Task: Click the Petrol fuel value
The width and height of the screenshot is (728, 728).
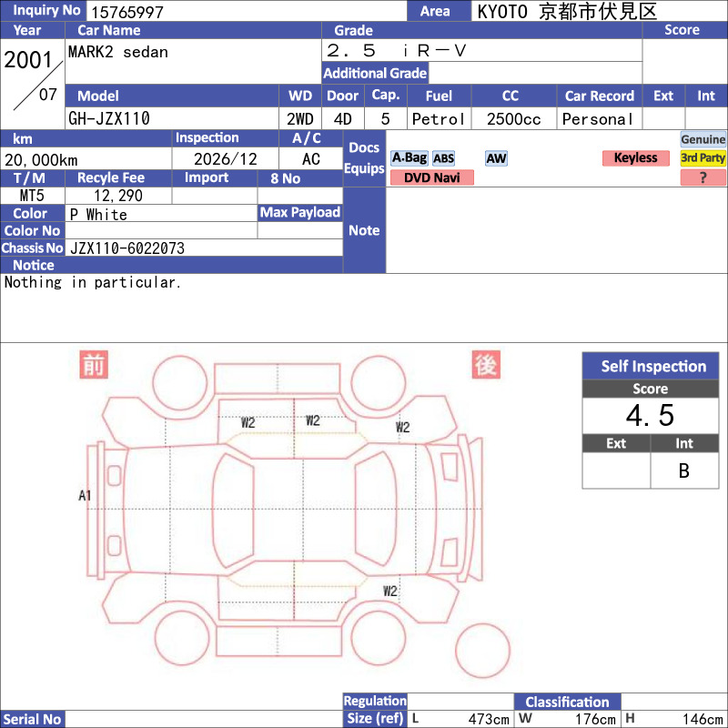Action: click(439, 119)
